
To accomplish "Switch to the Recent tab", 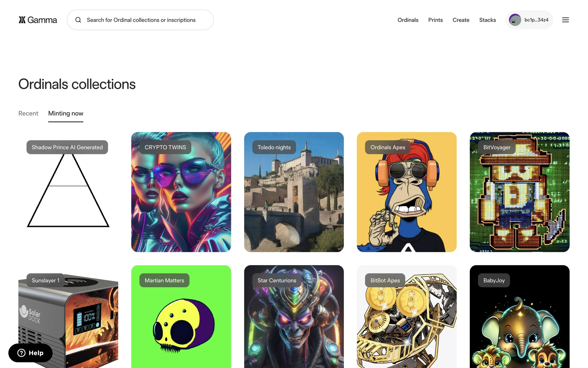I will 28,113.
